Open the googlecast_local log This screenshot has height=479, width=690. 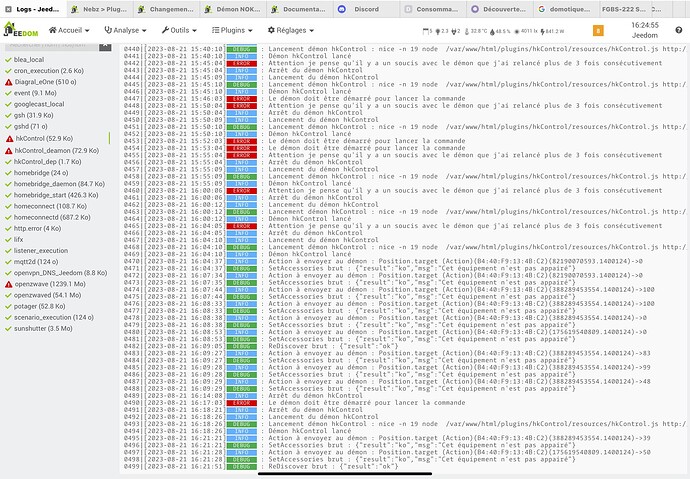coord(35,104)
